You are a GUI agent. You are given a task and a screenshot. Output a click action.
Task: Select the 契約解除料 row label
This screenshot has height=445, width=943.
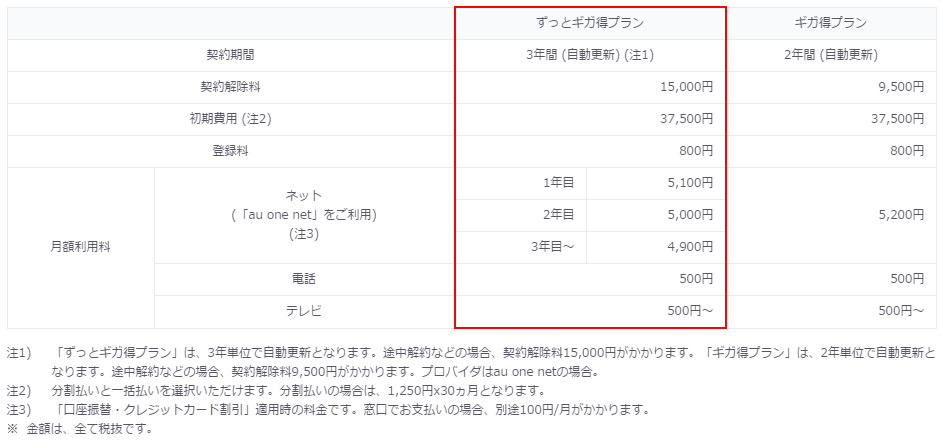pyautogui.click(x=231, y=87)
